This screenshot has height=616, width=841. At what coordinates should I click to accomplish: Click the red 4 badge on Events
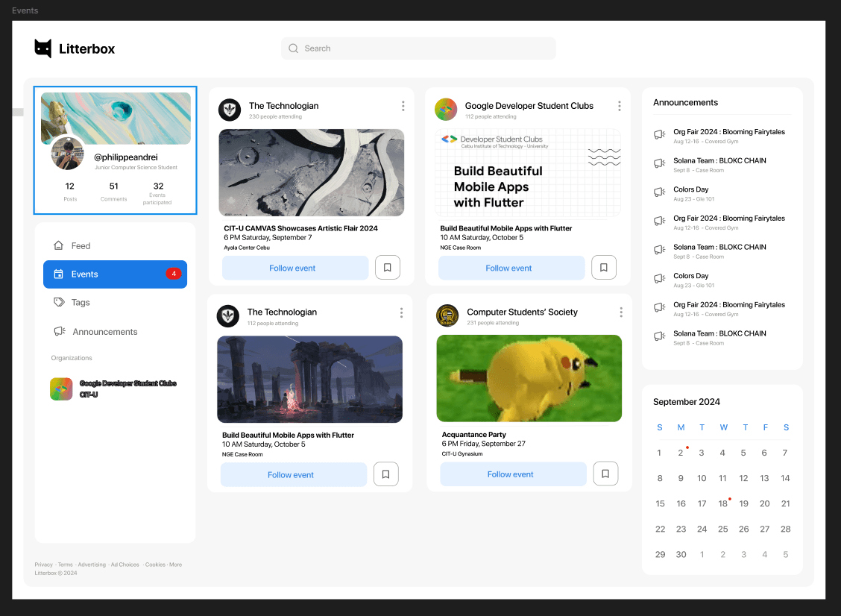click(x=173, y=274)
